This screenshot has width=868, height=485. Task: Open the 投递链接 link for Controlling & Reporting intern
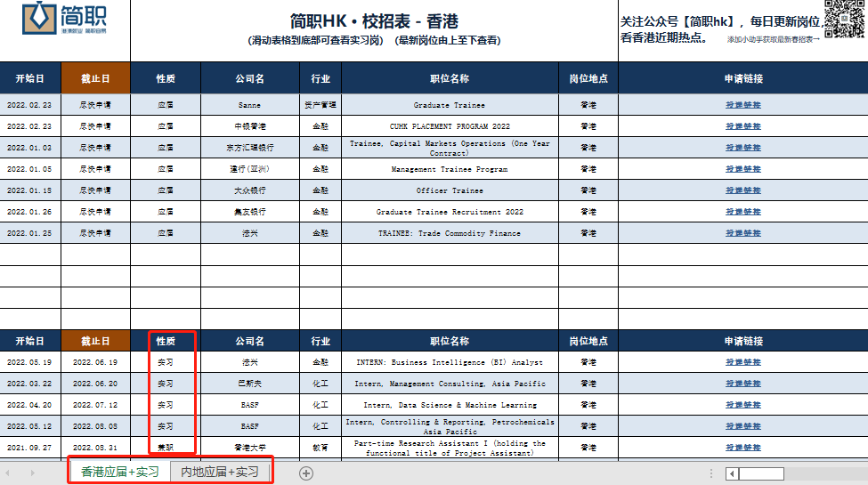[742, 426]
